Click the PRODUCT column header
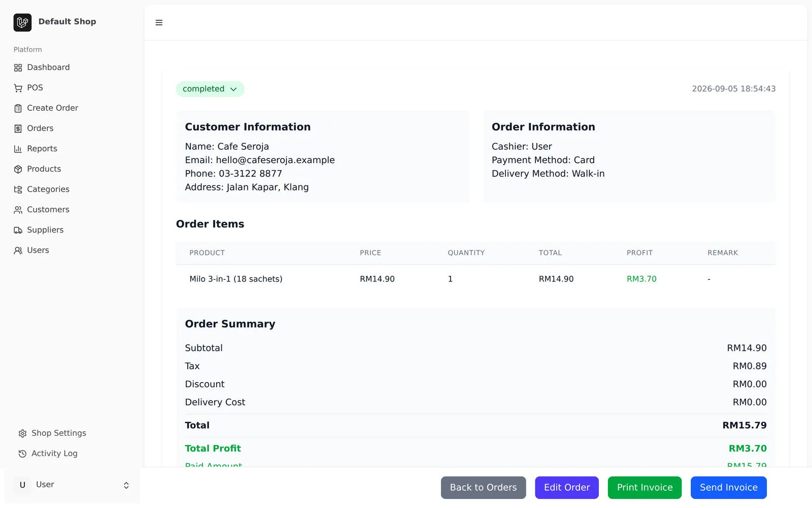This screenshot has width=812, height=508. click(207, 253)
